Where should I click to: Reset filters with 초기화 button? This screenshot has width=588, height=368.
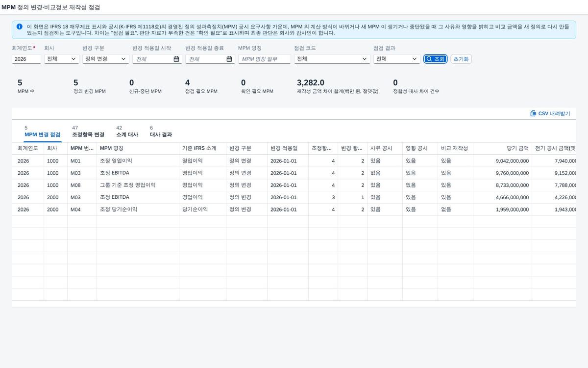tap(461, 59)
